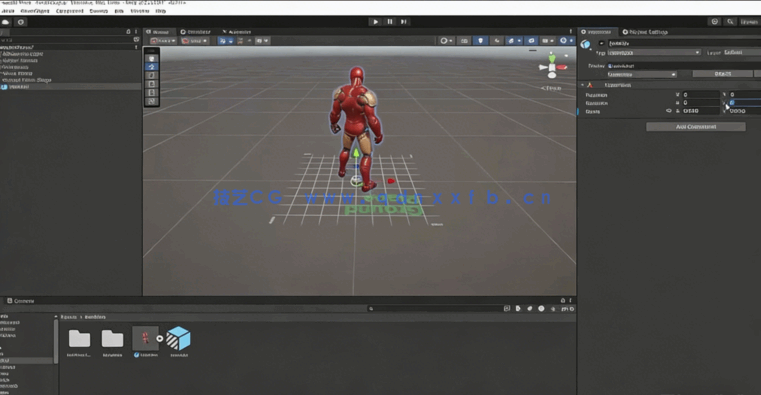The image size is (761, 395).
Task: Click the green Y-axis cone on orientation gizmo
Action: [x=552, y=59]
